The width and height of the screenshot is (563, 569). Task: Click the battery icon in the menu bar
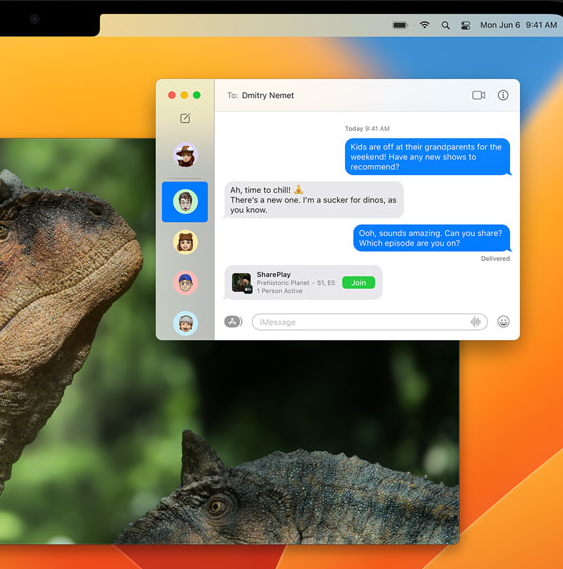click(400, 25)
